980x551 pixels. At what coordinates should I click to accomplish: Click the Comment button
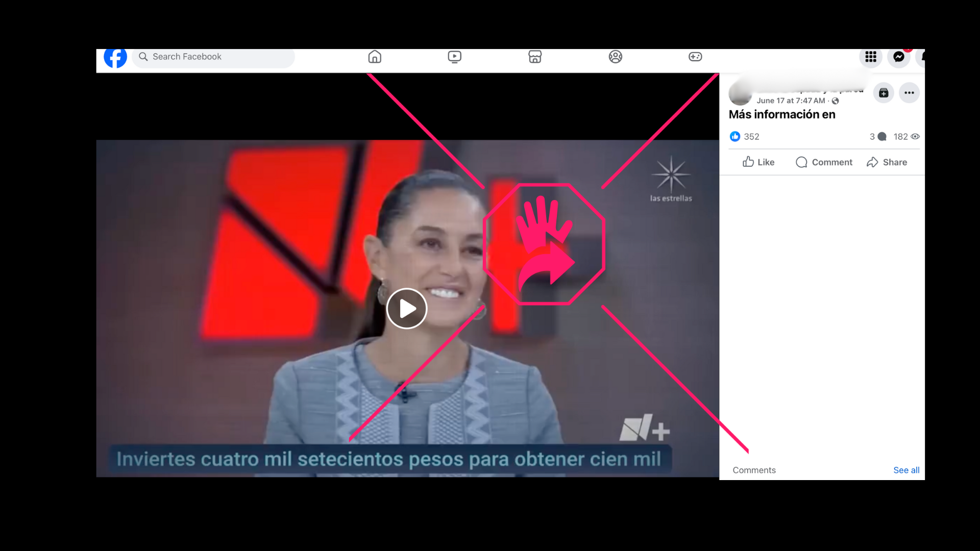pyautogui.click(x=824, y=162)
